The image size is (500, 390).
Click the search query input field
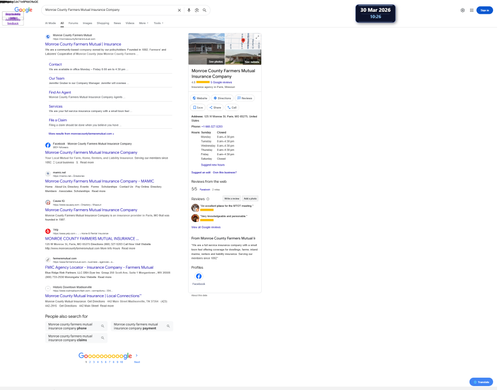coord(110,10)
